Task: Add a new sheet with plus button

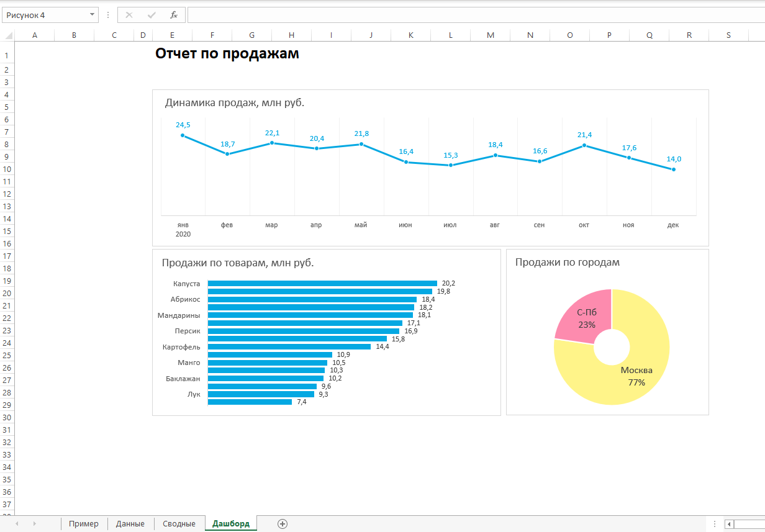Action: click(283, 523)
